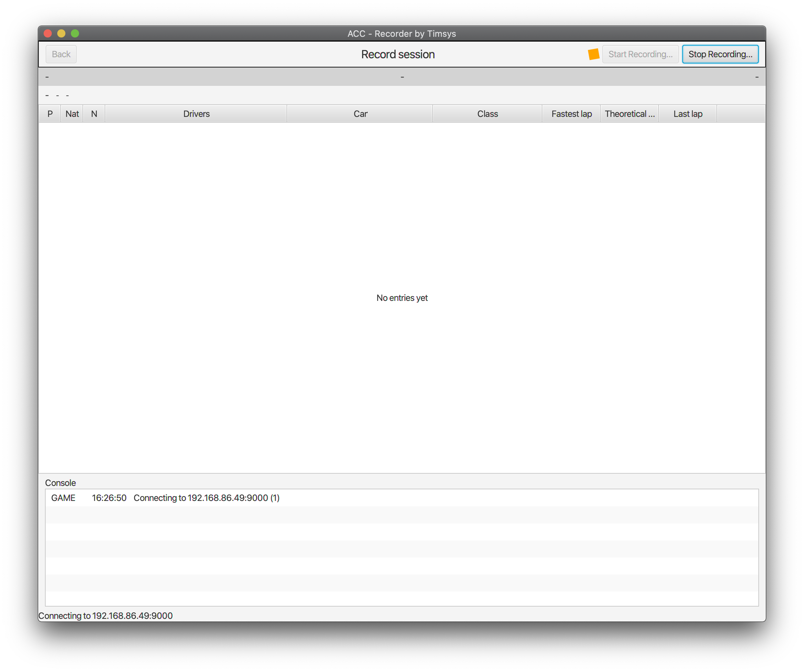Go Back to previous screen
The width and height of the screenshot is (804, 672).
point(61,54)
